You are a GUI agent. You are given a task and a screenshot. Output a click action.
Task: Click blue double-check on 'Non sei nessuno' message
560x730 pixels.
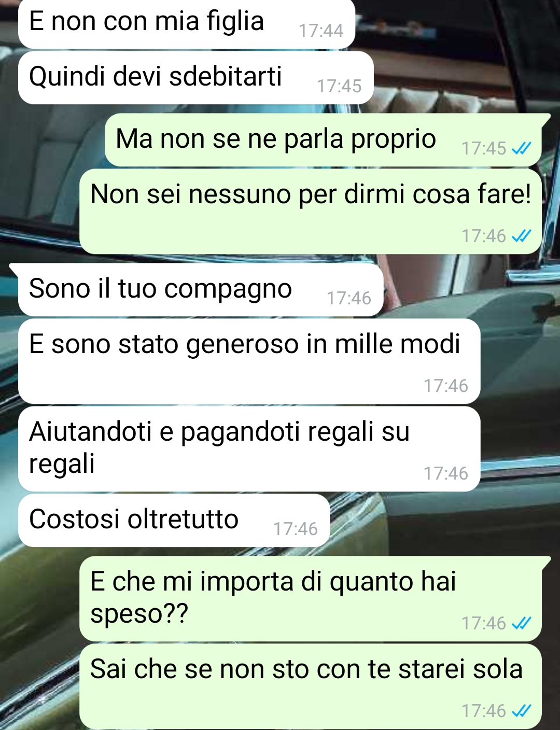coord(521,236)
